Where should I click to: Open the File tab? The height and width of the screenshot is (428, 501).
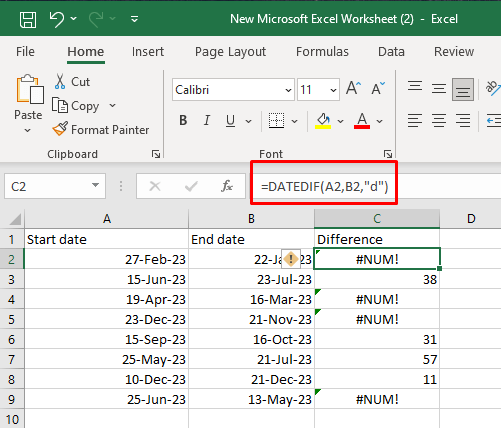point(25,52)
